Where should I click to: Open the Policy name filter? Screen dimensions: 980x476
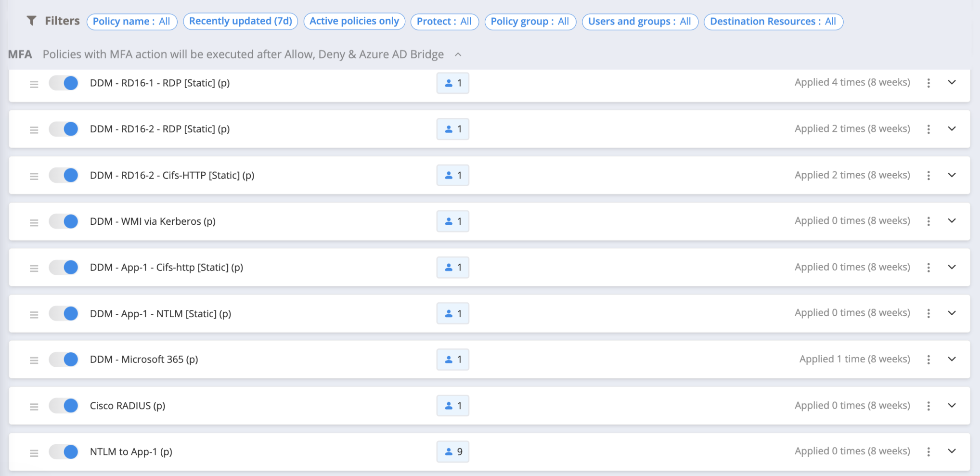131,22
